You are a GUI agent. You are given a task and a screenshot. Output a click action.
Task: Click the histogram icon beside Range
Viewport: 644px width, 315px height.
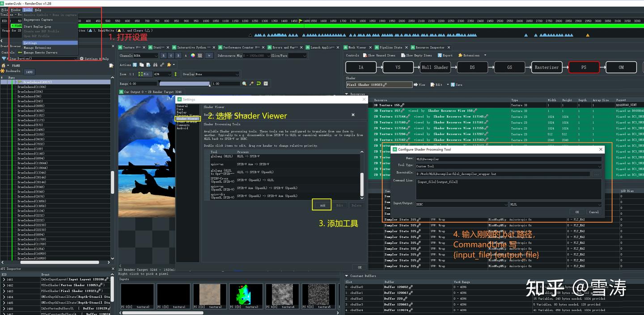click(266, 84)
